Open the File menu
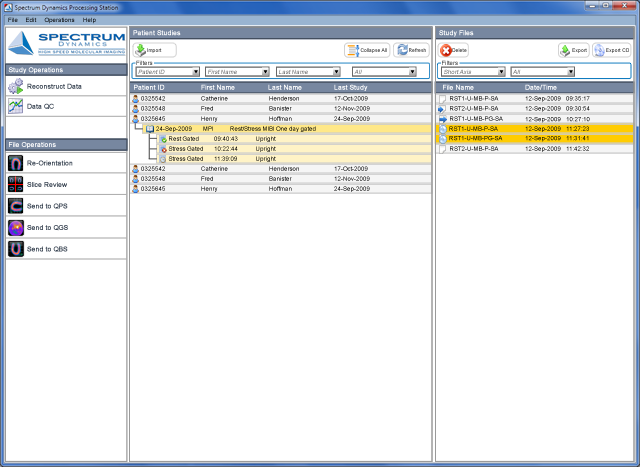640x467 pixels. pyautogui.click(x=13, y=20)
